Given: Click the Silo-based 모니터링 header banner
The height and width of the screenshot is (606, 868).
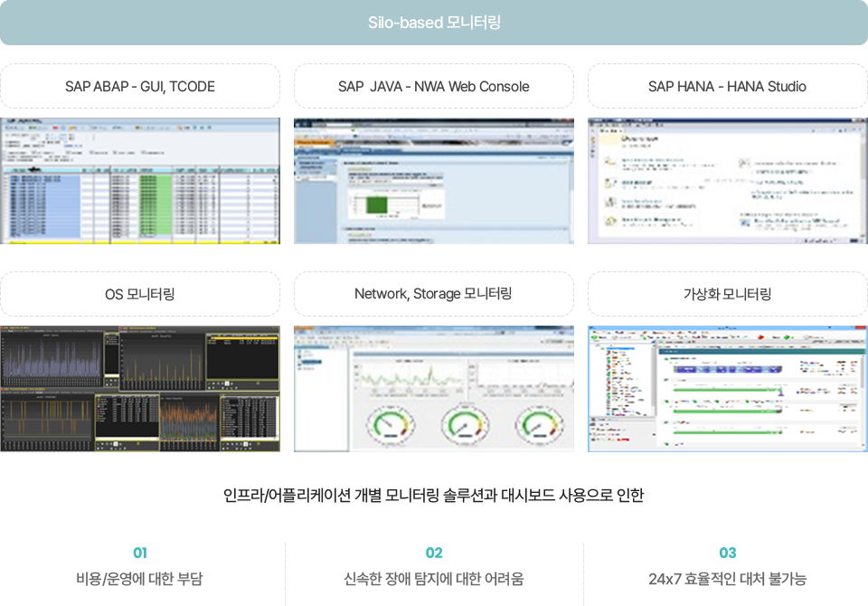Looking at the screenshot, I should 434,22.
